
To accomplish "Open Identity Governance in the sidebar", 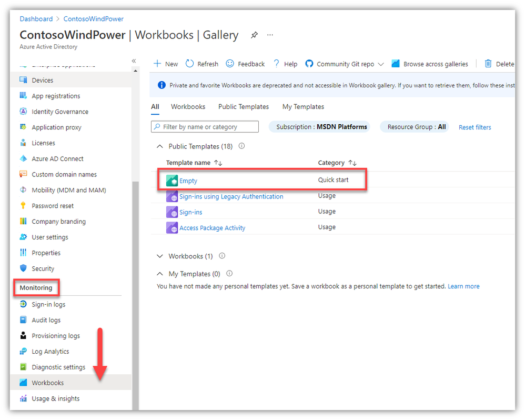I will [x=70, y=112].
